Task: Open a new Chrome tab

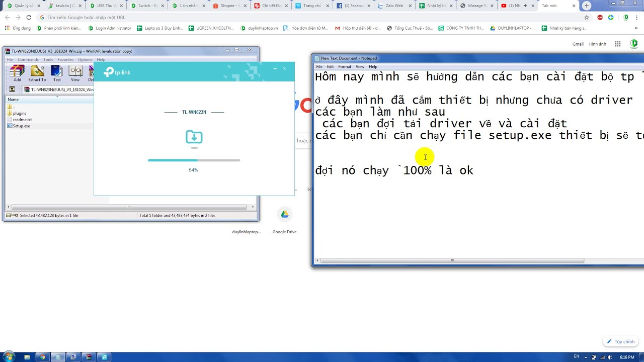Action: 587,6
